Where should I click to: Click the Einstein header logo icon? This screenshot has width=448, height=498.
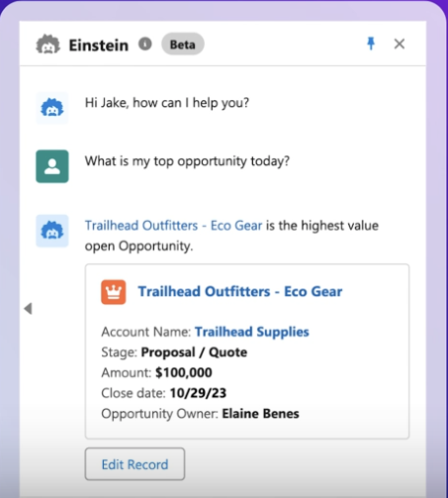click(x=48, y=45)
